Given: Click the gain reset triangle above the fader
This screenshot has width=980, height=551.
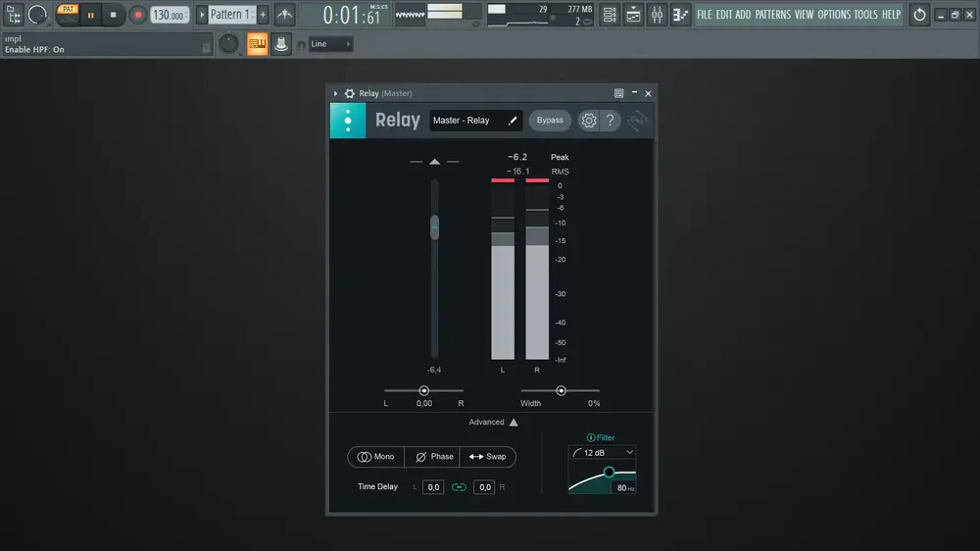Looking at the screenshot, I should (434, 162).
